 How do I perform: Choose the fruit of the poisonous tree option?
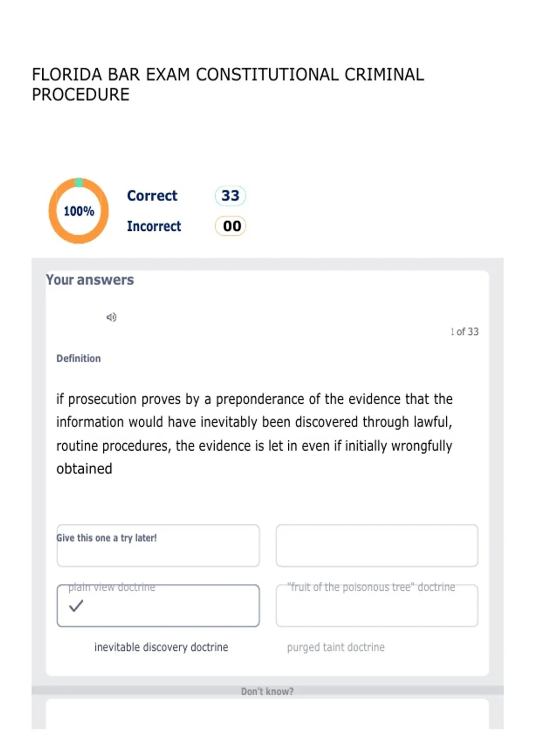coord(377,606)
